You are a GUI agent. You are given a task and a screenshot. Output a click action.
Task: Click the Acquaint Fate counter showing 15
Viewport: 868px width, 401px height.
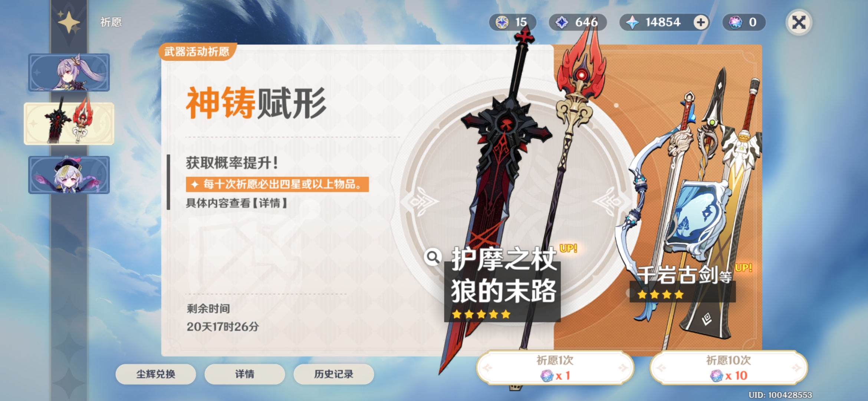pyautogui.click(x=513, y=22)
